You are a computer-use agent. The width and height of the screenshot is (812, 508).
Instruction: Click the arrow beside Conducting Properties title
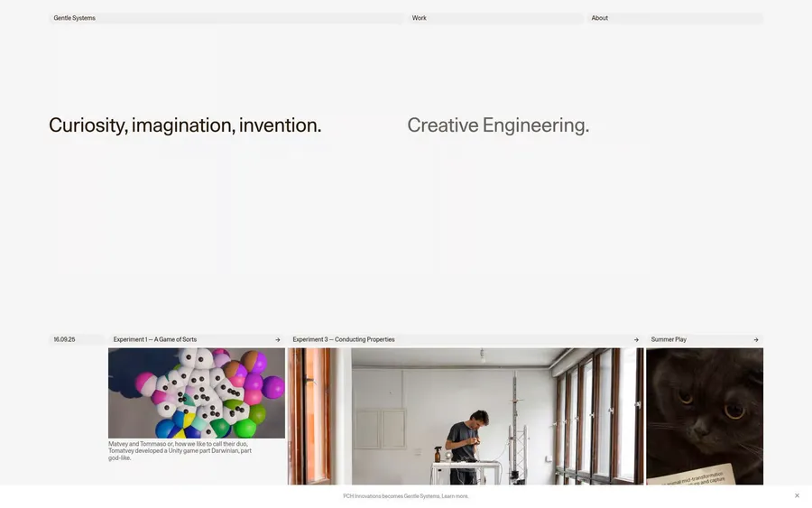pos(636,340)
